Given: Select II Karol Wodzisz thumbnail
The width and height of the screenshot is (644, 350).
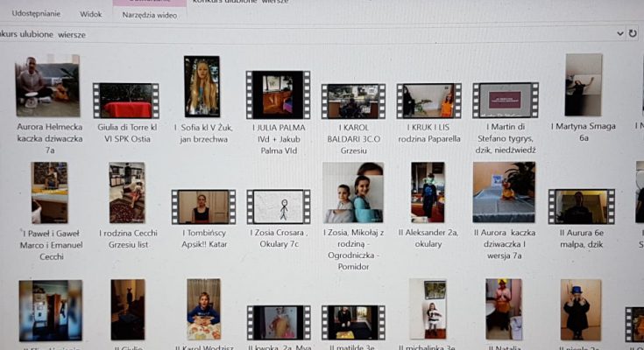Looking at the screenshot, I should point(203,310).
